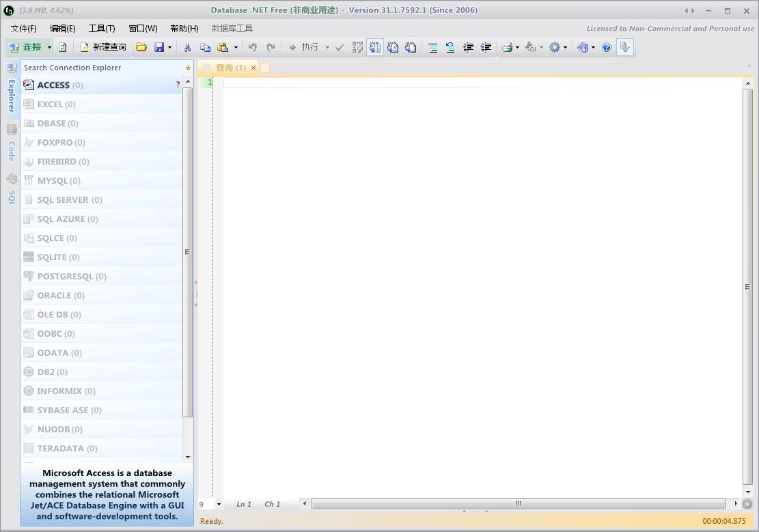Select the MYSQL (0) connection group
This screenshot has height=532, width=759.
100,180
